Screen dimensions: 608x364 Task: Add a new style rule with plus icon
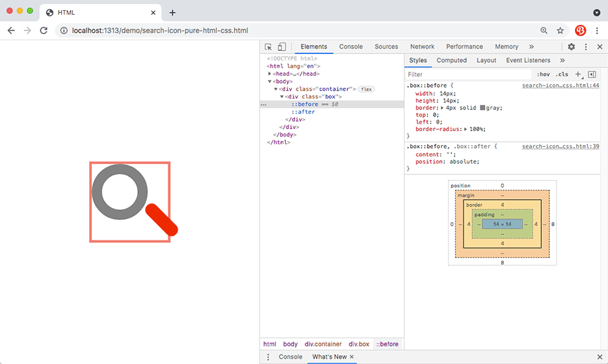(x=578, y=74)
